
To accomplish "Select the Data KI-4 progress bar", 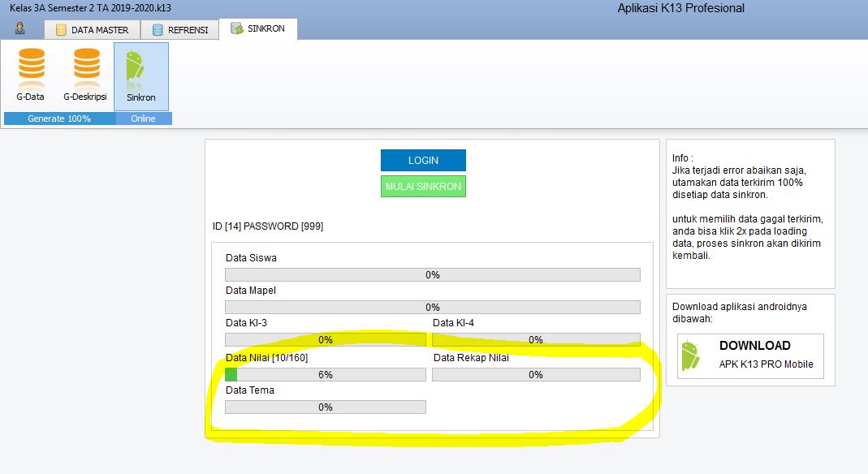I will point(535,340).
